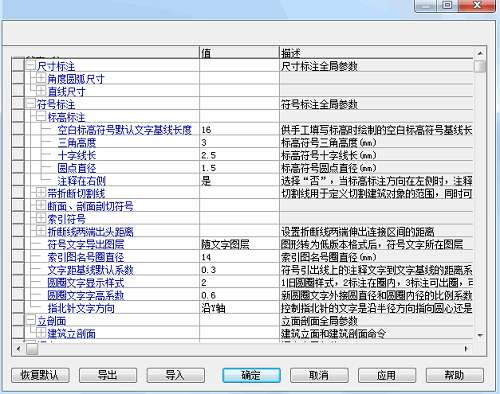Image resolution: width=500 pixels, height=394 pixels.
Task: Edit the value 0.6 cell
Action: (x=239, y=295)
